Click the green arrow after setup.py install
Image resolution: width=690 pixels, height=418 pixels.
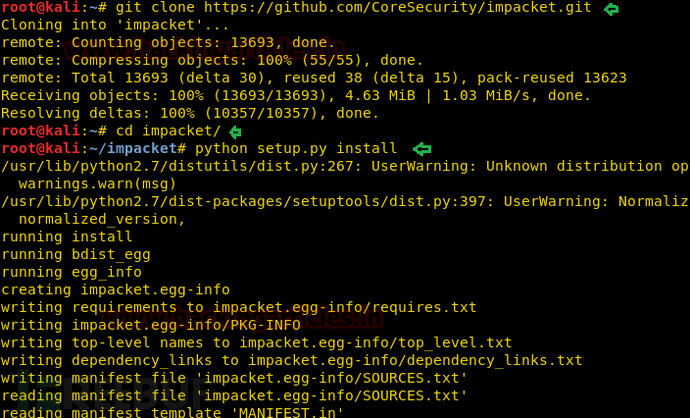tap(422, 149)
